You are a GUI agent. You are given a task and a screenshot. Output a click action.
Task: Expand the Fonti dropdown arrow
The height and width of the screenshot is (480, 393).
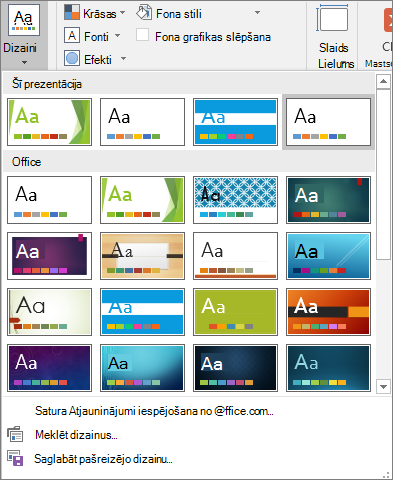[117, 35]
